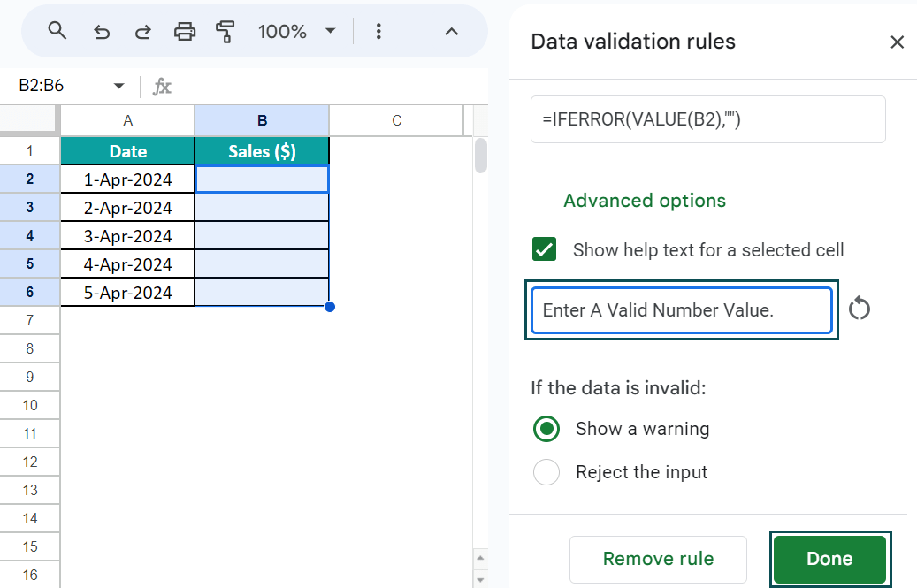Redo the last action
This screenshot has height=588, width=917.
[142, 30]
